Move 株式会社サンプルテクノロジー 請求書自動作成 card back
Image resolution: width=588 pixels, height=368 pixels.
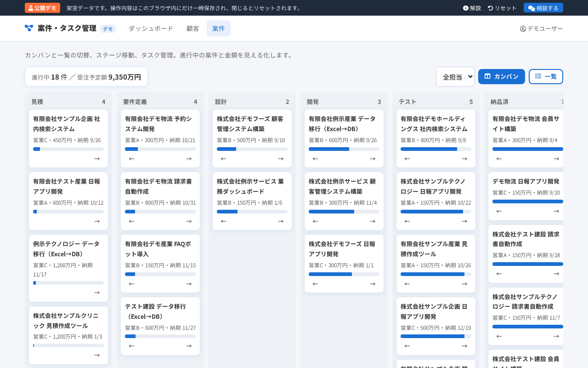pyautogui.click(x=499, y=336)
